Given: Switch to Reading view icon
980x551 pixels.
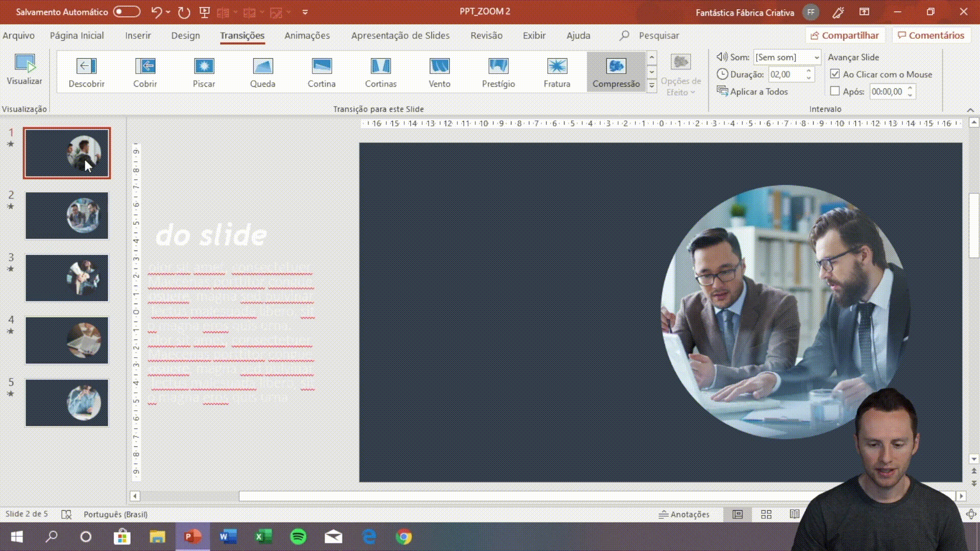Looking at the screenshot, I should 795,514.
